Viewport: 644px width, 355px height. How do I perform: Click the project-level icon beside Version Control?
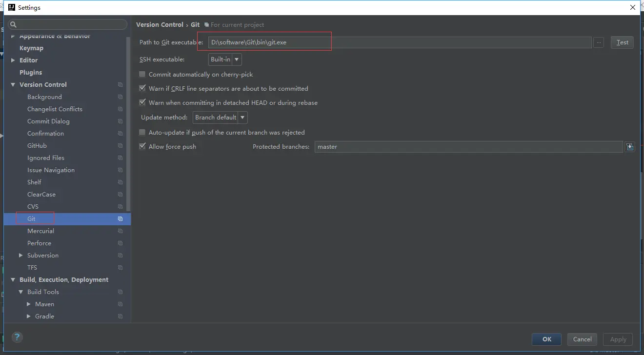(x=120, y=85)
